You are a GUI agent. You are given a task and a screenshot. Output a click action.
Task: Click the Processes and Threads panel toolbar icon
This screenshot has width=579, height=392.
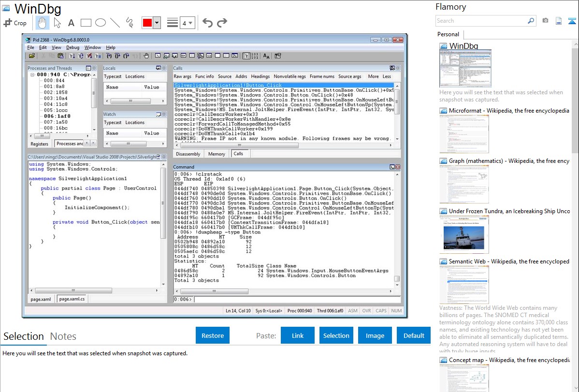pyautogui.click(x=88, y=68)
